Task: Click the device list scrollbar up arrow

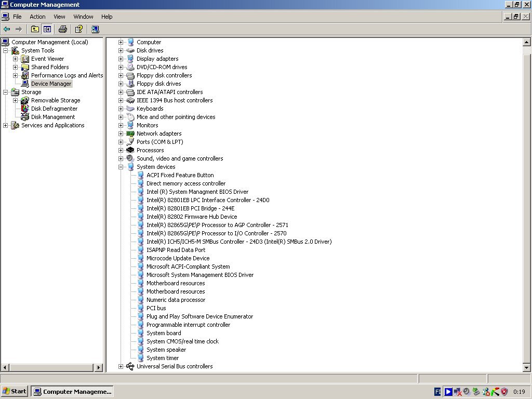Action: pyautogui.click(x=526, y=43)
